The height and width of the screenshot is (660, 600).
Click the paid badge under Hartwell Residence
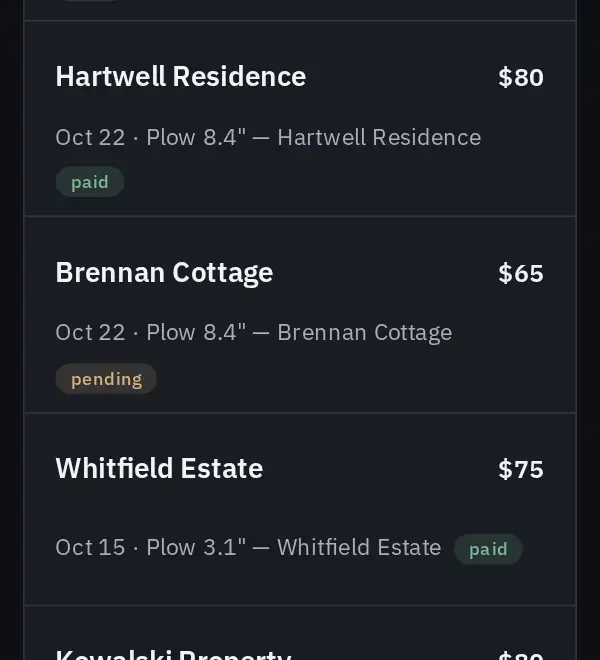90,182
